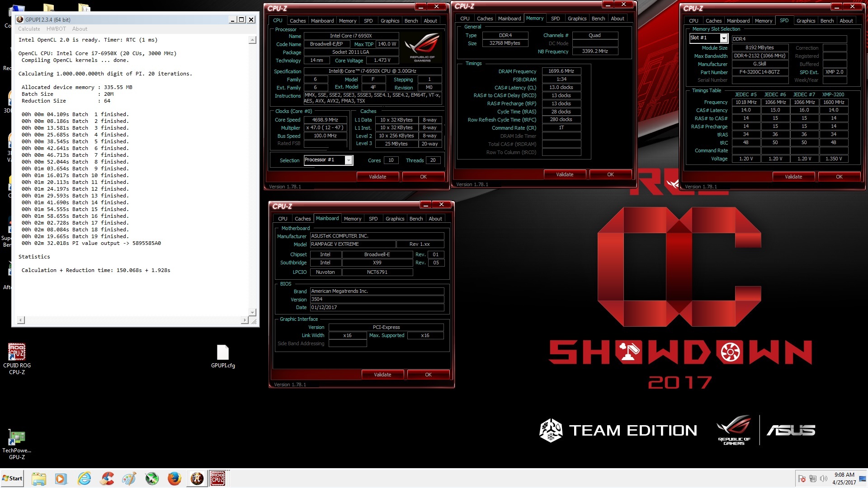Click the BIOS version value 3504

tap(377, 299)
